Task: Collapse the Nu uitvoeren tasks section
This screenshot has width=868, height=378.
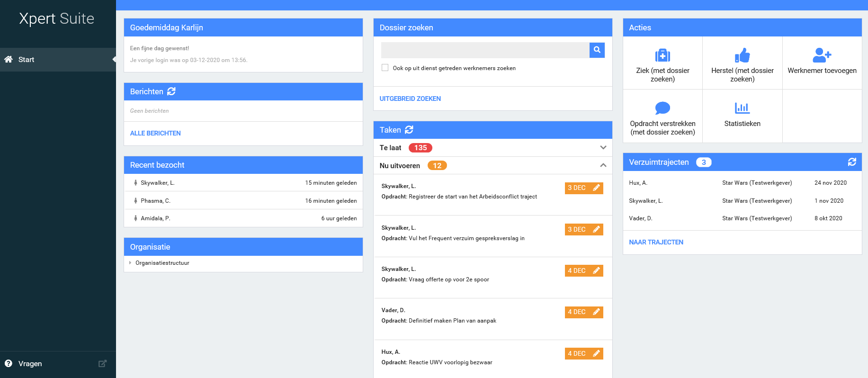Action: pos(603,165)
